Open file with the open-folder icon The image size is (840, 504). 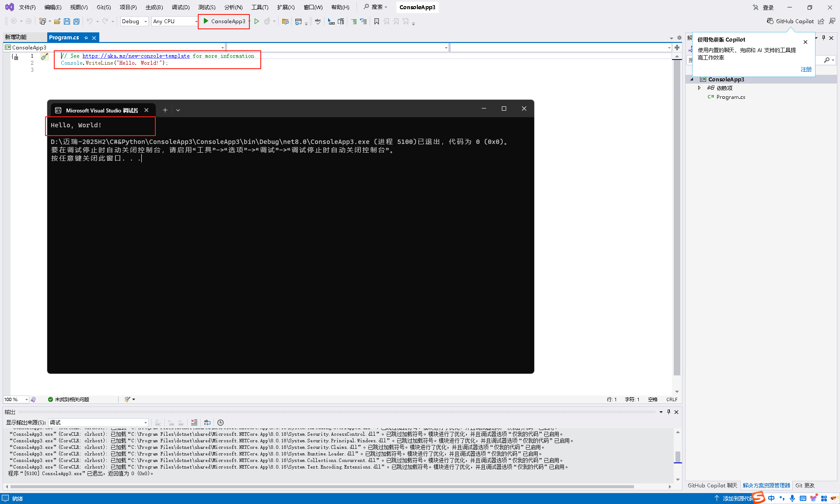click(57, 21)
